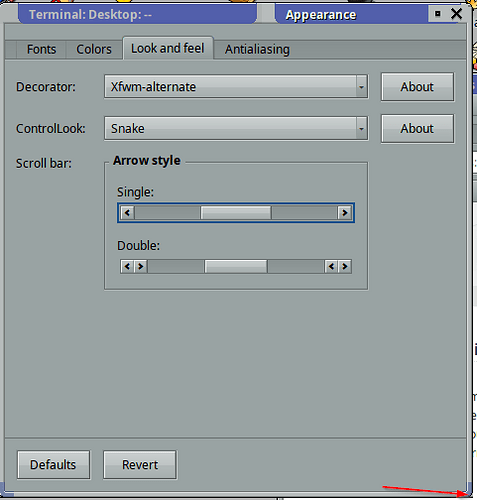Click left arrow of Single scrollbar

(x=127, y=212)
